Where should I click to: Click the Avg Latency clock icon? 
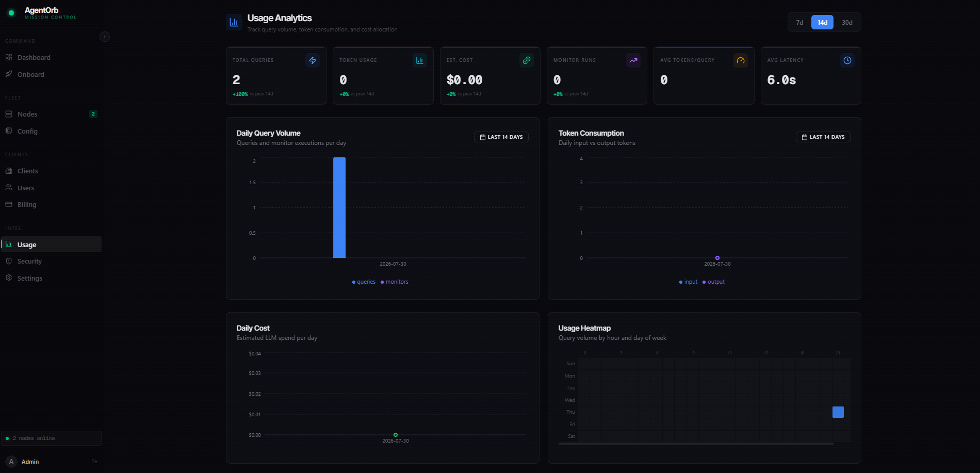tap(847, 60)
